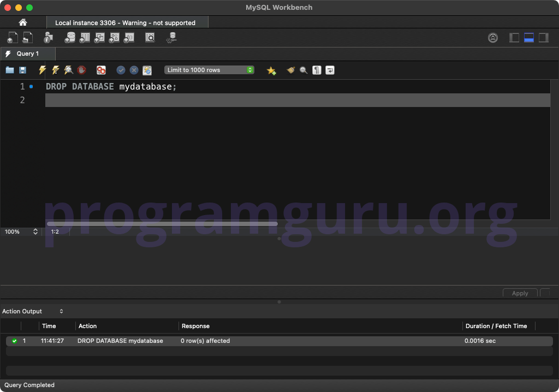559x392 pixels.
Task: Click the Query Completed status text
Action: (29, 385)
